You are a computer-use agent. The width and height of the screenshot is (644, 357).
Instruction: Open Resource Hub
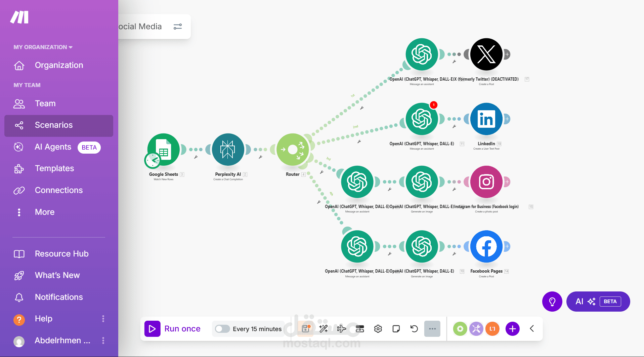tap(59, 254)
